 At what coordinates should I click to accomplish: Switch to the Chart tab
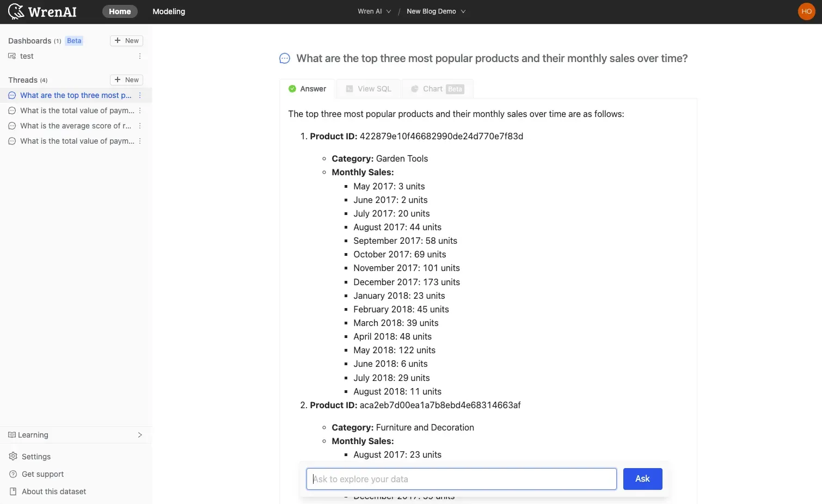pos(437,89)
